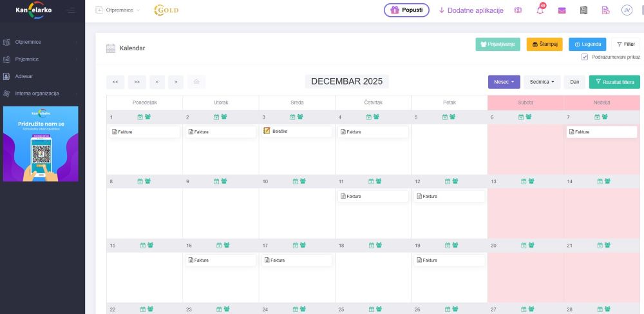Image resolution: width=644 pixels, height=314 pixels.
Task: Click Rezultat filtera button
Action: pos(614,82)
